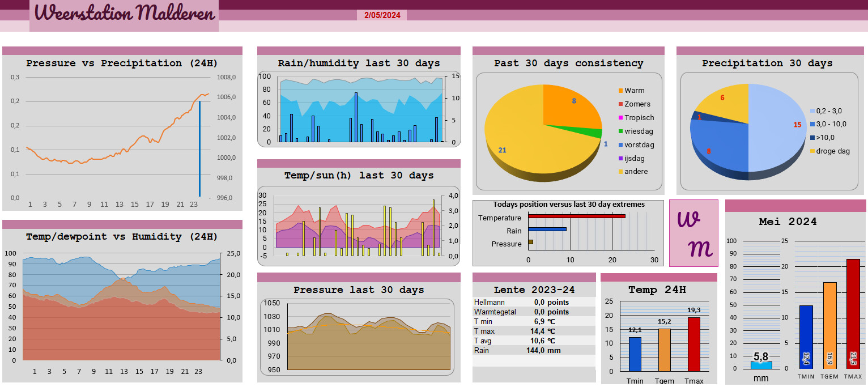Screen dimensions: 868x387
Task: Click the purple 'wm' logo icon
Action: 693,233
